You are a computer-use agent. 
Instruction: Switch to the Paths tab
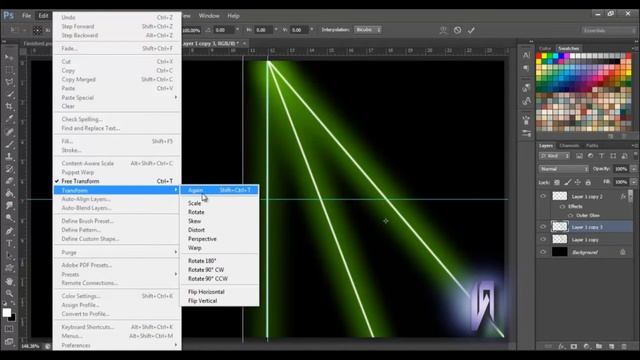(x=592, y=146)
